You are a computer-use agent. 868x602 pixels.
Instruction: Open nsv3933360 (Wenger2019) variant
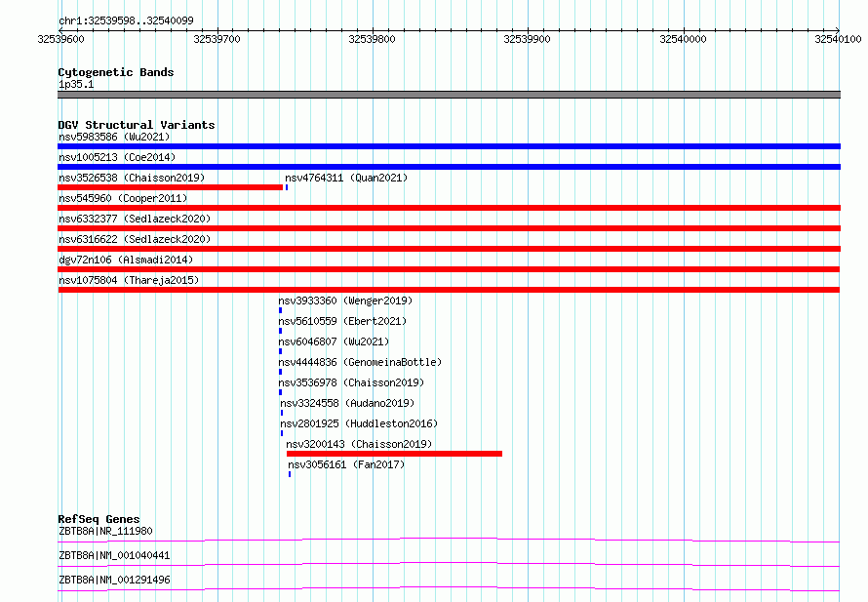pos(345,301)
